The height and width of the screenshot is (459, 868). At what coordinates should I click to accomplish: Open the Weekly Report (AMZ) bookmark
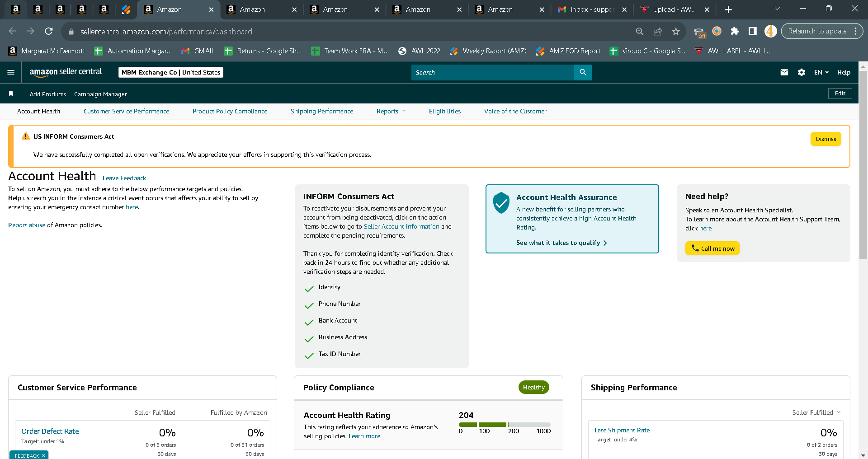(488, 51)
